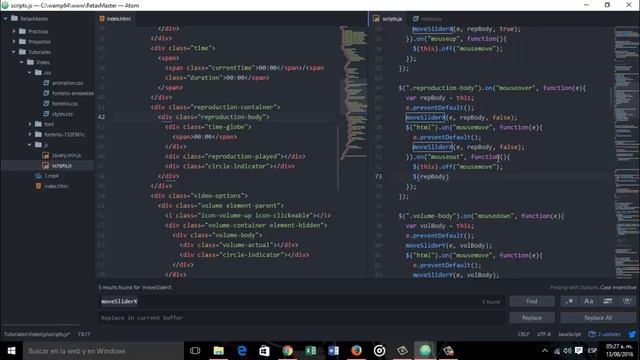This screenshot has height=360, width=640.
Task: Open Firefox from the taskbar
Action: pos(356,351)
